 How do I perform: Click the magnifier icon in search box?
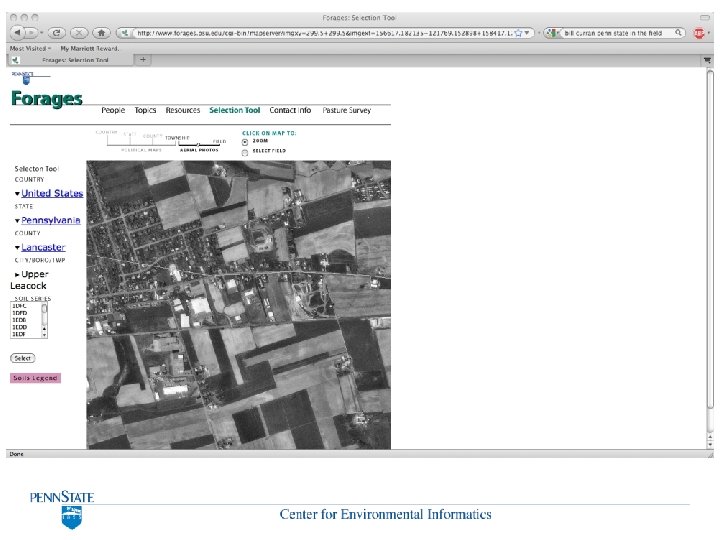pyautogui.click(x=678, y=33)
